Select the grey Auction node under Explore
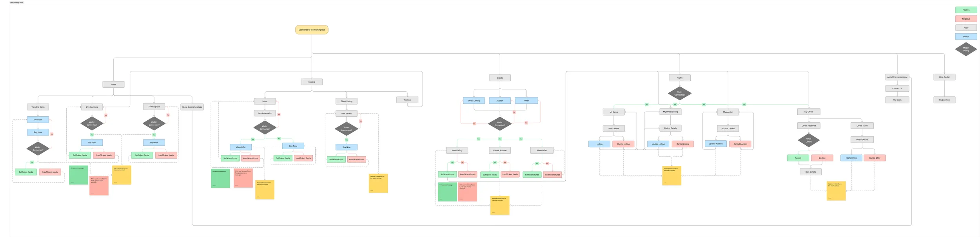 click(407, 100)
